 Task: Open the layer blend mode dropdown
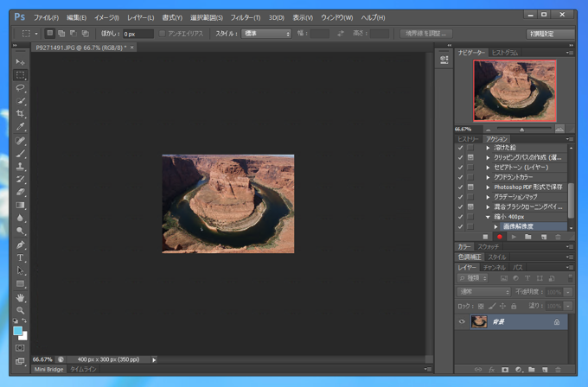click(x=483, y=292)
